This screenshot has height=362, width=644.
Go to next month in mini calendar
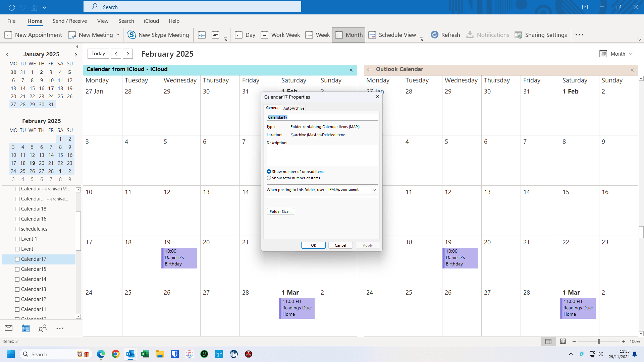[x=76, y=54]
